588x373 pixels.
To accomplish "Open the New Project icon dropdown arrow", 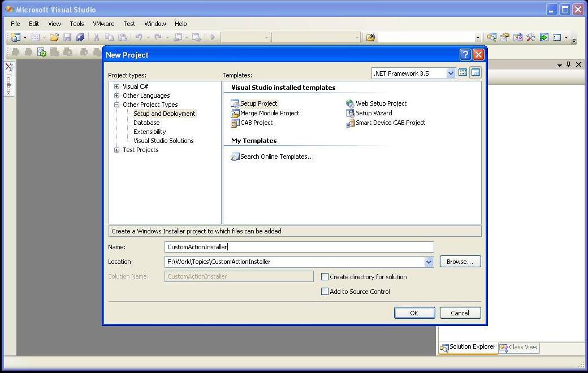I will click(x=25, y=37).
